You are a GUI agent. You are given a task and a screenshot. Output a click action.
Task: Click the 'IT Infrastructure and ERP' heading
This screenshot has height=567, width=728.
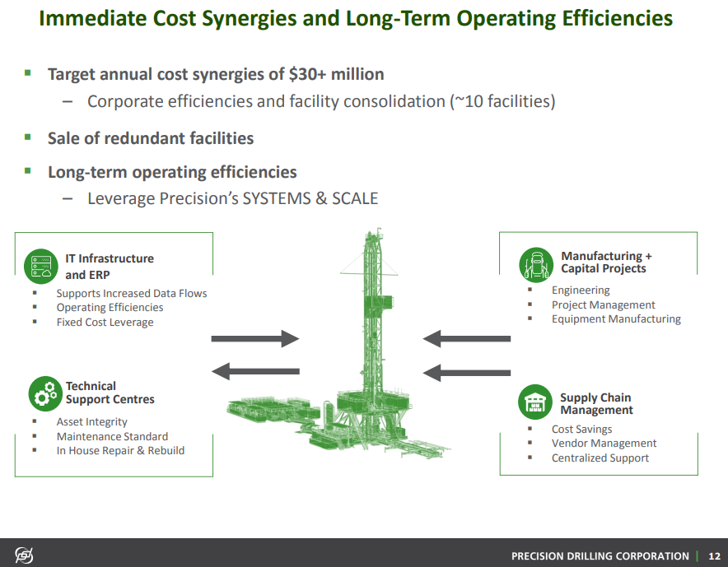pyautogui.click(x=110, y=267)
